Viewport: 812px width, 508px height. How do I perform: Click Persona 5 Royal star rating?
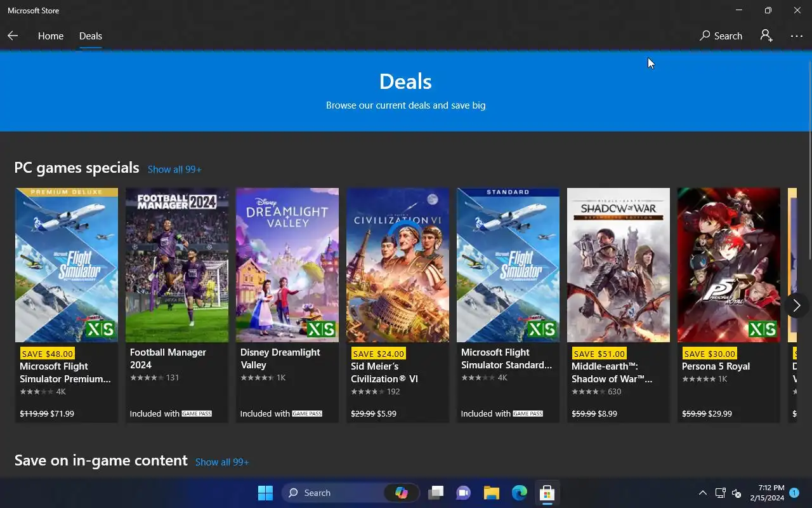point(698,379)
